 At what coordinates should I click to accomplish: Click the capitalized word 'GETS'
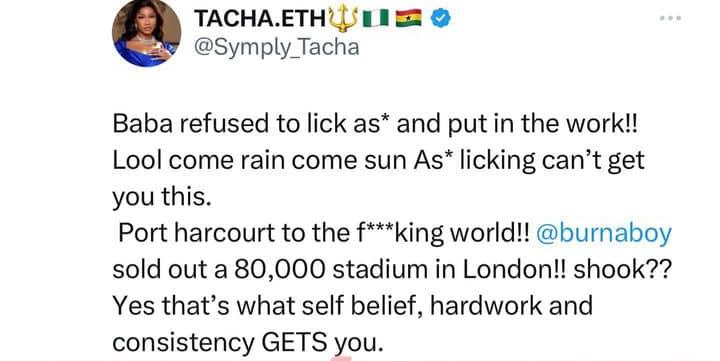[x=295, y=343]
